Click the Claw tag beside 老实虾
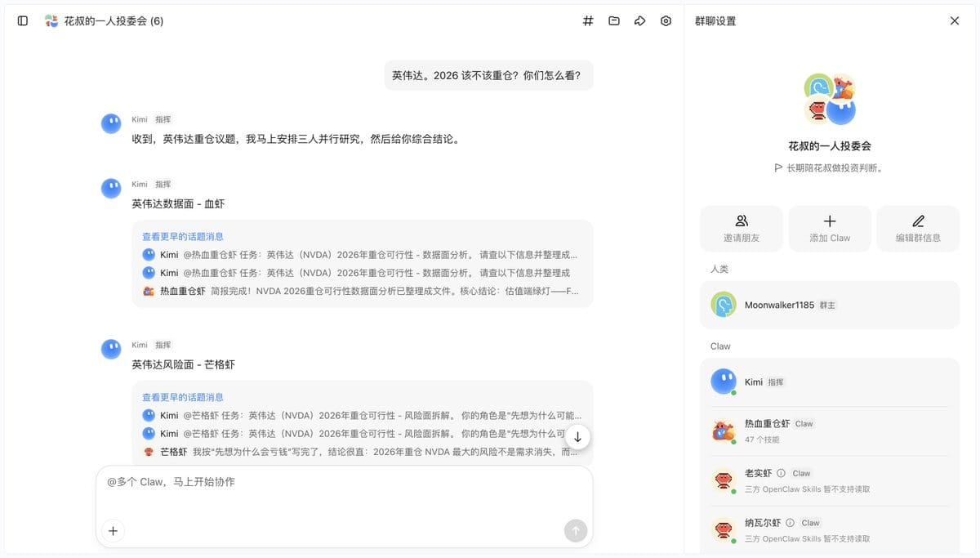This screenshot has width=980, height=558. [x=801, y=473]
